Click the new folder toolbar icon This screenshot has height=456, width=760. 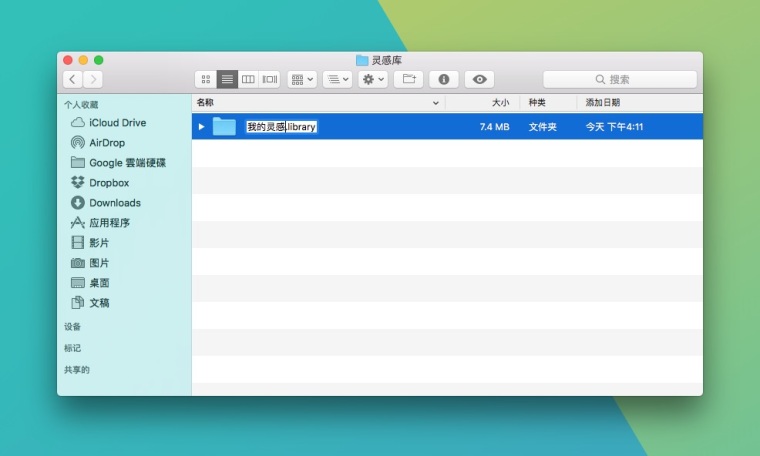[409, 79]
